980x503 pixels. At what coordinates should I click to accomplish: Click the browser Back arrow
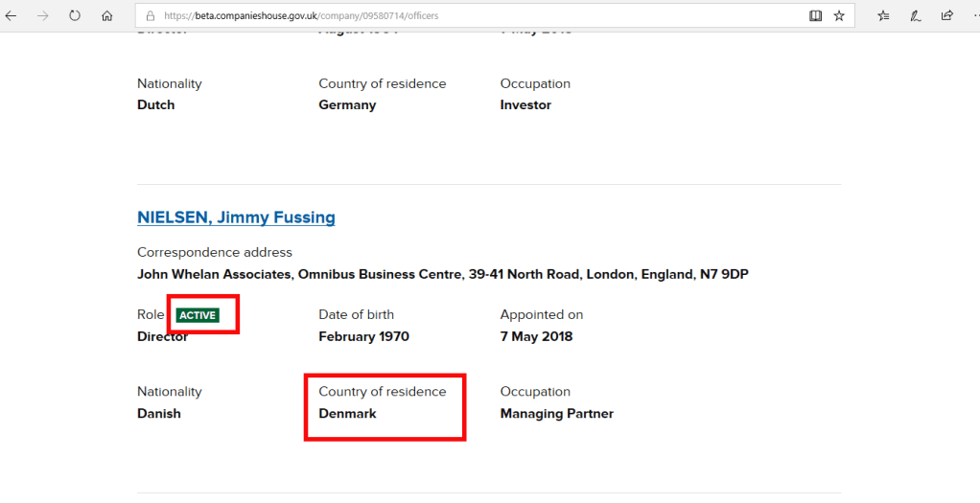tap(12, 15)
